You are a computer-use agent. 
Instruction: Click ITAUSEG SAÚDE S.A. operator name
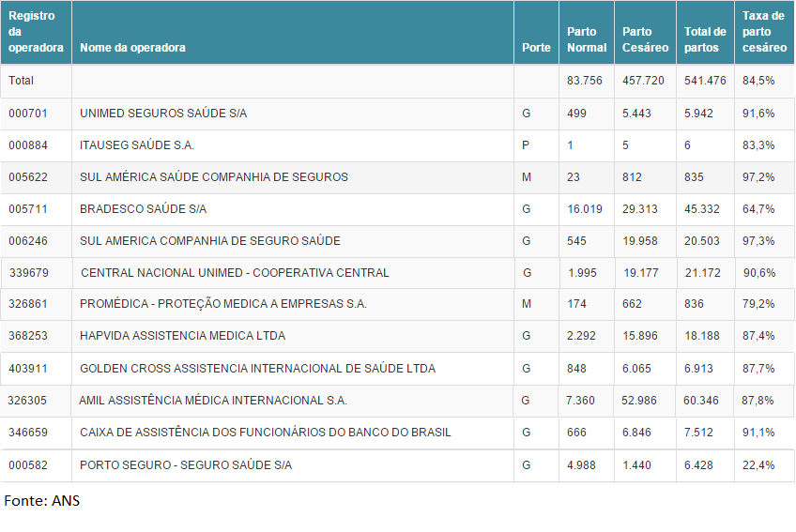point(137,145)
